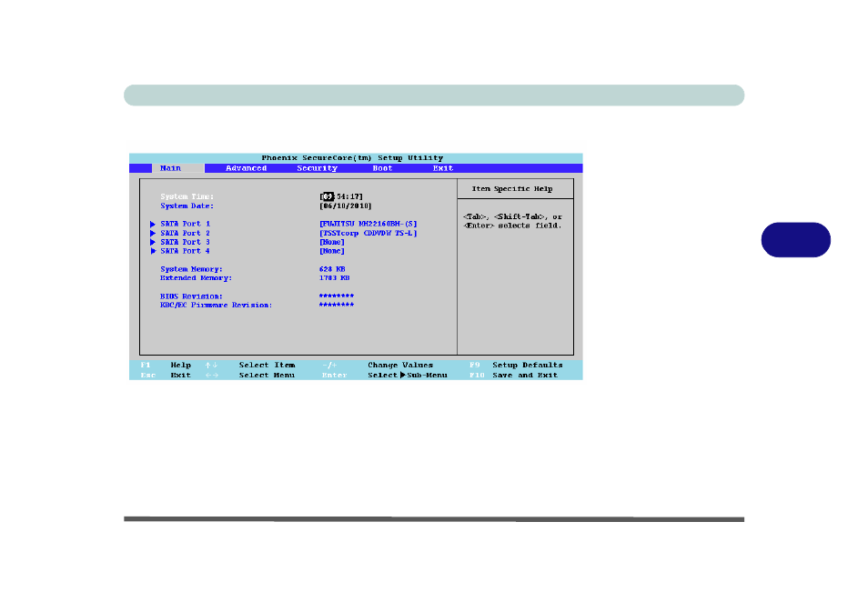Click the Select Menu legend text
Image resolution: width=868 pixels, height=612 pixels.
pyautogui.click(x=267, y=376)
